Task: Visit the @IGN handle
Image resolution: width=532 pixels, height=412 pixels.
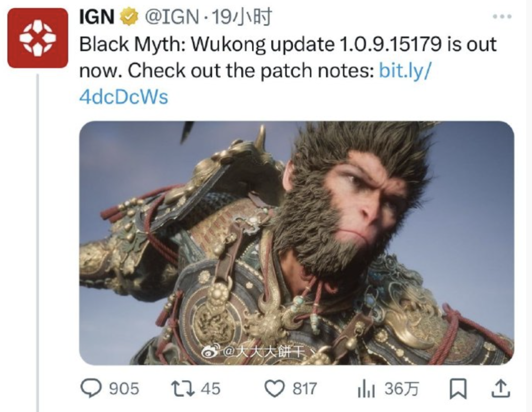Action: (172, 17)
